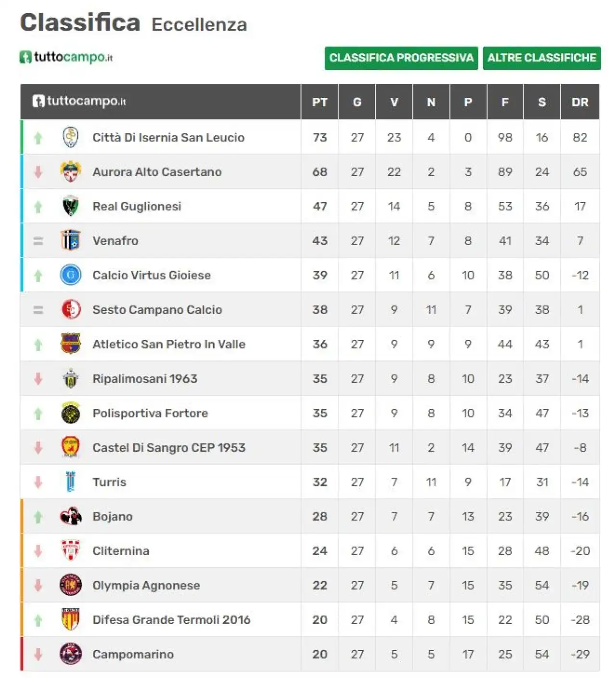Open the Classifica Progressiva view
Screen dimensions: 616x678
(x=401, y=58)
